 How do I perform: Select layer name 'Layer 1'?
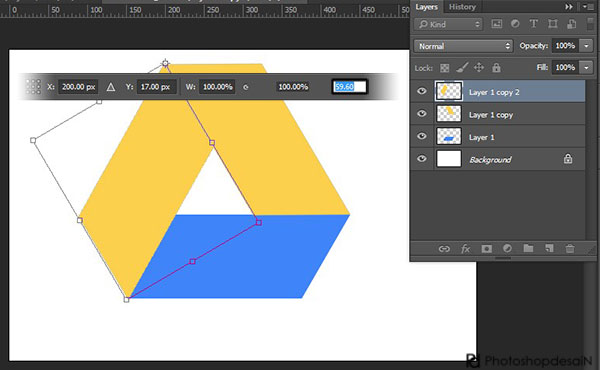coord(482,137)
